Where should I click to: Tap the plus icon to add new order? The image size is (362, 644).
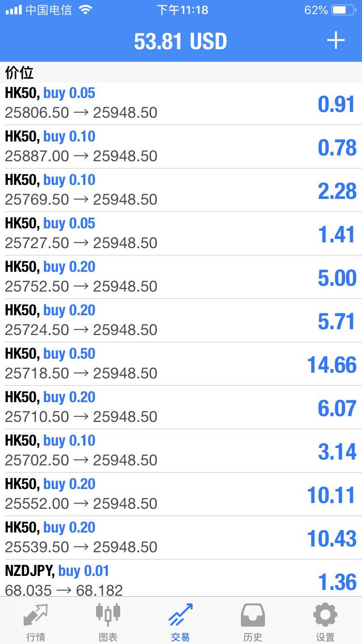pyautogui.click(x=336, y=41)
